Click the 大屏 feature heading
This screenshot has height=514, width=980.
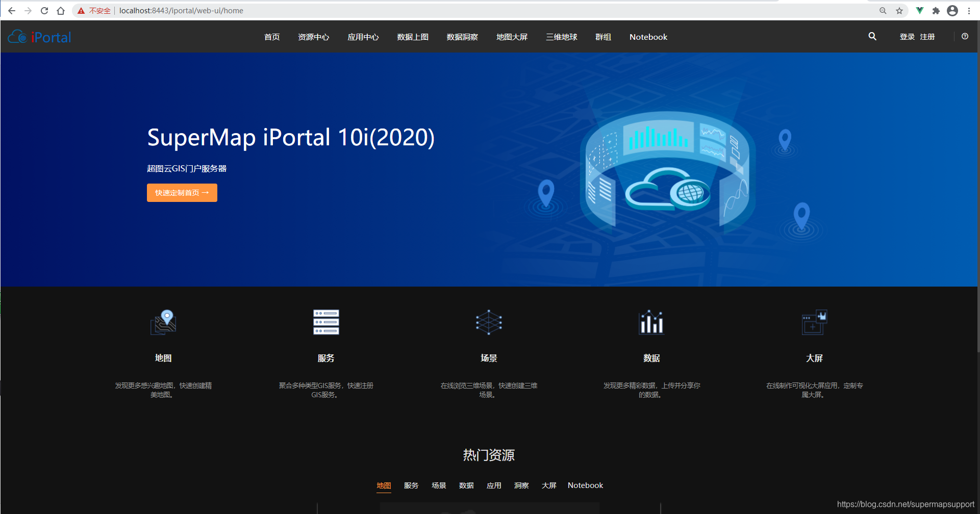[x=814, y=358]
